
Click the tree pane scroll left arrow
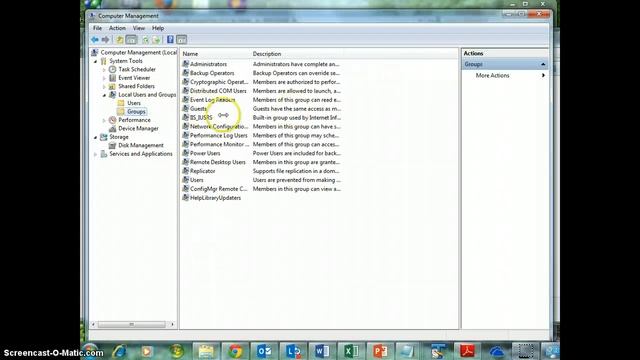[93, 324]
